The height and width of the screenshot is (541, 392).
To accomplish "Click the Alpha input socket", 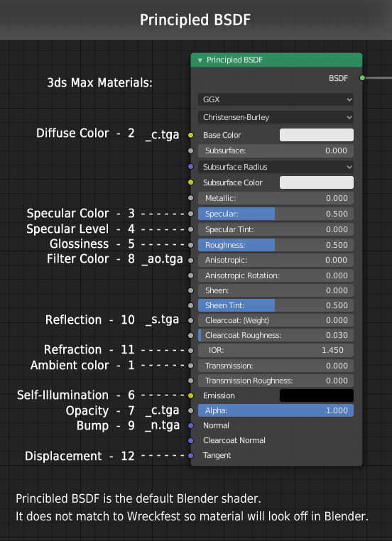I will [x=191, y=410].
